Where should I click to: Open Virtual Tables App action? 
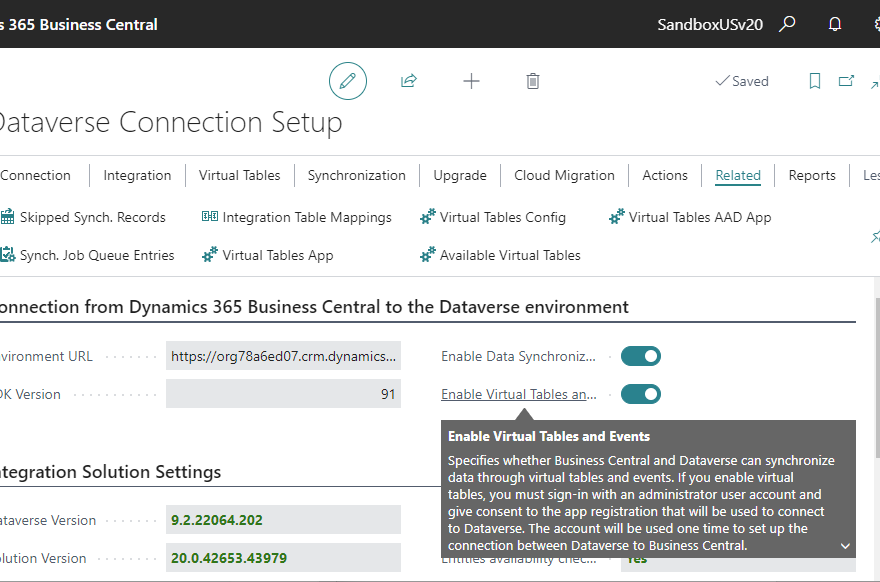(278, 255)
